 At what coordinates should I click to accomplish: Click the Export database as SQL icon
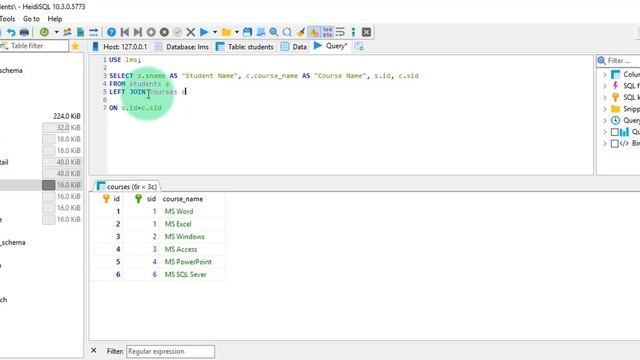[x=80, y=32]
